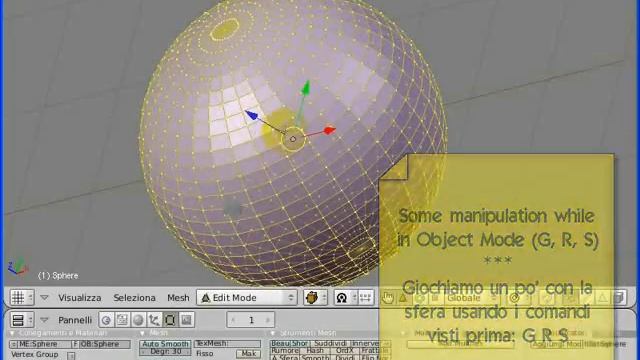The height and width of the screenshot is (360, 640).
Task: Select the Editing context square icon
Action: coord(170,320)
